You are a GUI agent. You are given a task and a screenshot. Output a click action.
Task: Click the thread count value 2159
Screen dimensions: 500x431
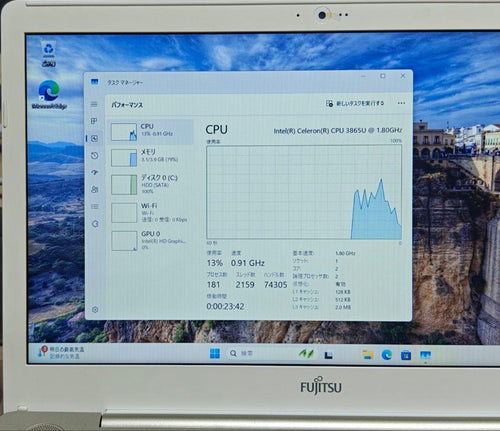pos(245,285)
